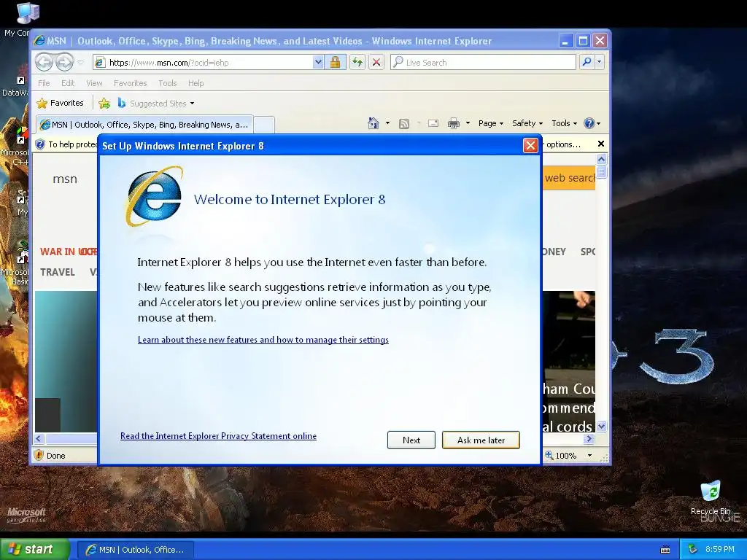Viewport: 747px width, 560px height.
Task: Click the status bar security shield icon
Action: 39,455
